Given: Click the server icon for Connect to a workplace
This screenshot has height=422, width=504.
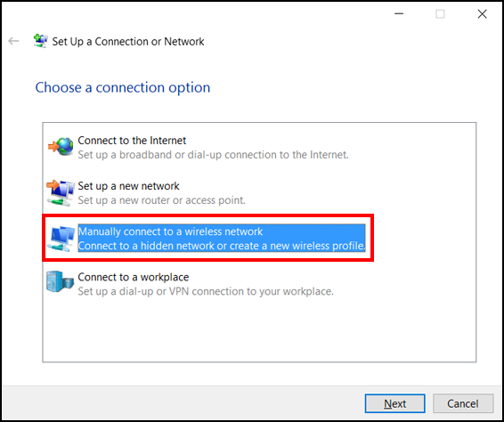Looking at the screenshot, I should tap(61, 281).
